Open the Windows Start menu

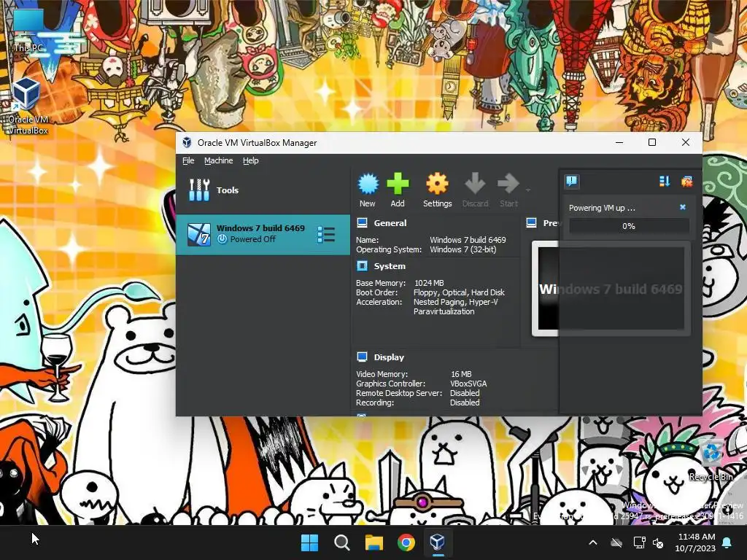coord(309,542)
